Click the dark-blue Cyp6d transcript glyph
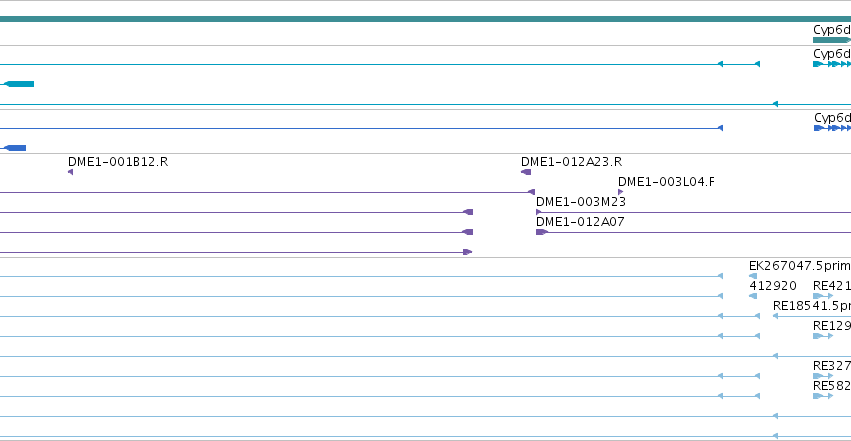 (x=832, y=128)
